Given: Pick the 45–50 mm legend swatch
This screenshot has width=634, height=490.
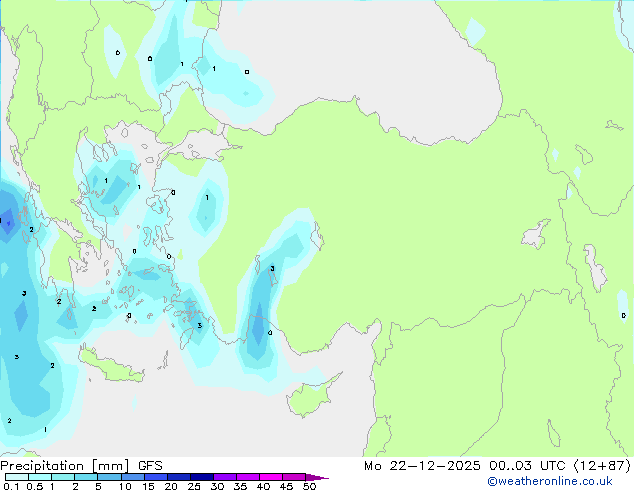Looking at the screenshot, I should pyautogui.click(x=294, y=477).
